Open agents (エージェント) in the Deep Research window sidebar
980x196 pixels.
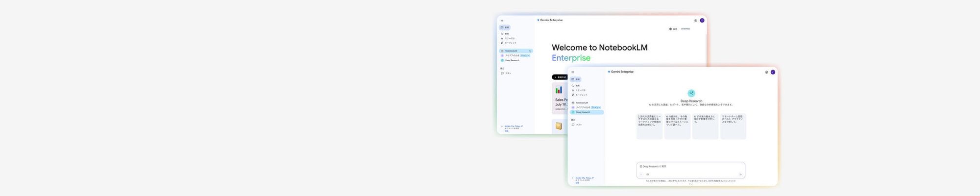pos(579,95)
